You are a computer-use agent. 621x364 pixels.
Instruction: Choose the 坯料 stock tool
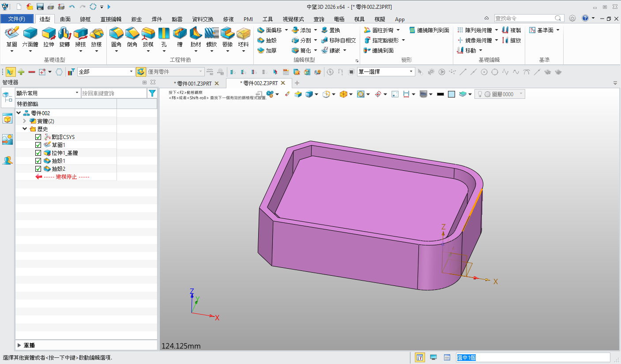(x=243, y=33)
